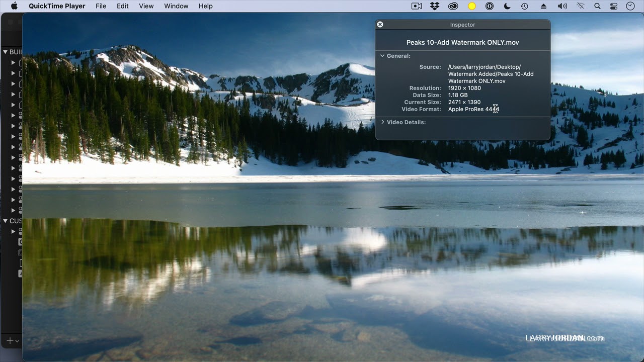644x362 pixels.
Task: Collapse the General section in Inspector
Action: tap(382, 56)
